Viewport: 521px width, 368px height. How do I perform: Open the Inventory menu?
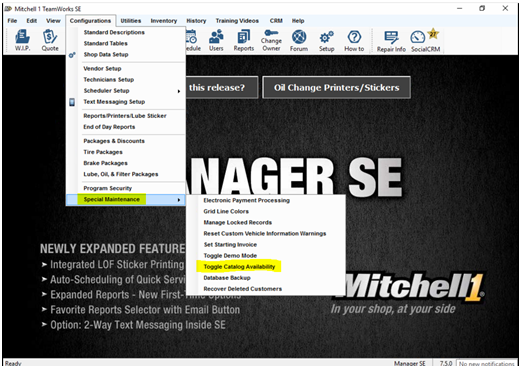point(164,21)
